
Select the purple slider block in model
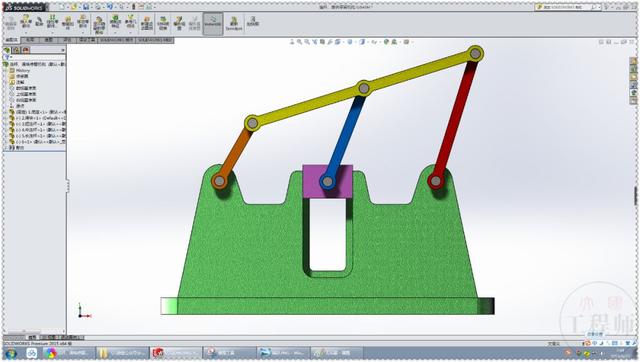328,181
